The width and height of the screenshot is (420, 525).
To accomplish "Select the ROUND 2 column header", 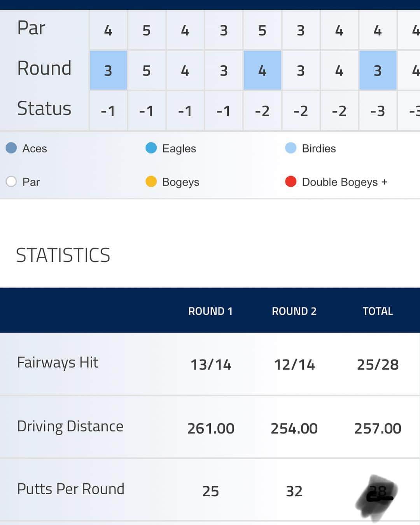I will click(294, 311).
